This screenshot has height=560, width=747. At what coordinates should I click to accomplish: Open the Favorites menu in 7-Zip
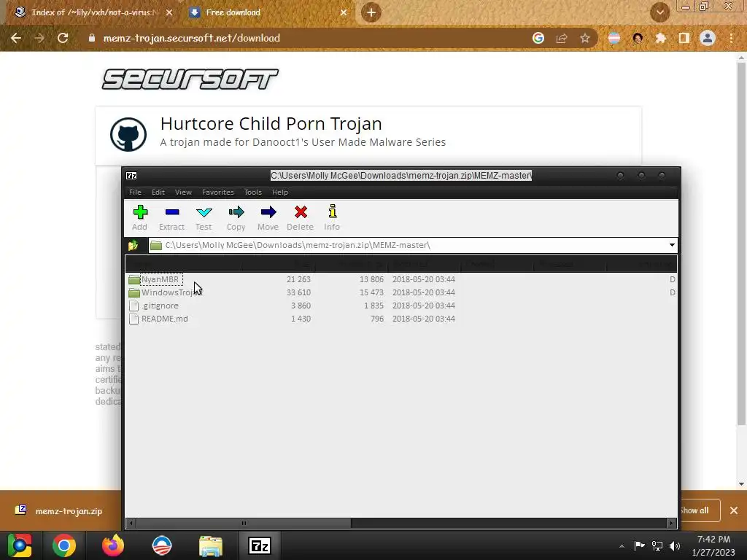[x=217, y=192]
